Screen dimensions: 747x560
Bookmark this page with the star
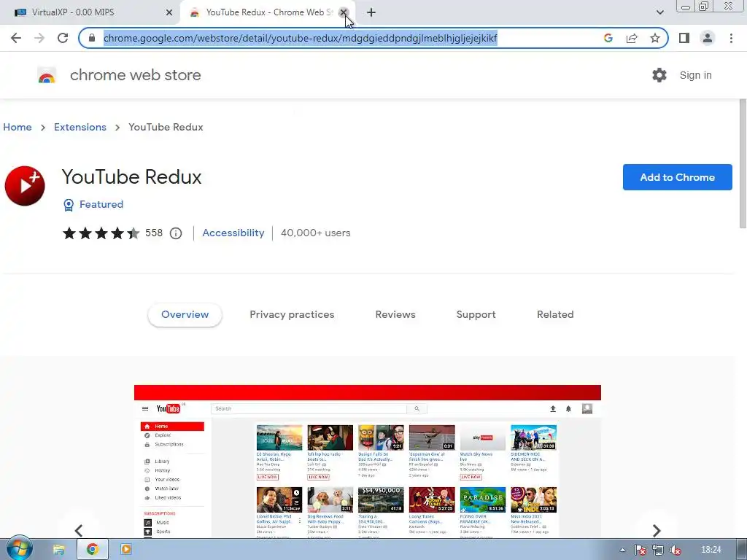tap(655, 38)
